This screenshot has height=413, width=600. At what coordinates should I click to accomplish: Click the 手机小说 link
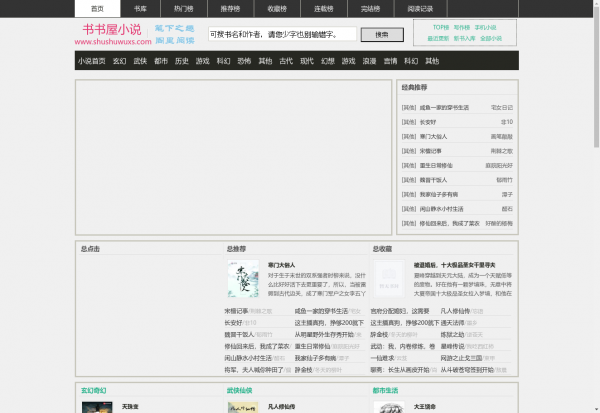[485, 27]
